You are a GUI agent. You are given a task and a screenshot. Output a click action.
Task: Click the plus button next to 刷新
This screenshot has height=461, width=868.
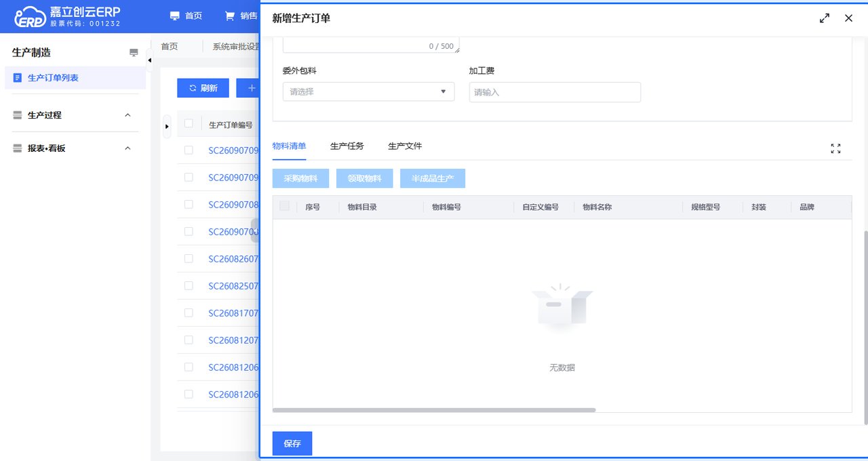pyautogui.click(x=248, y=88)
